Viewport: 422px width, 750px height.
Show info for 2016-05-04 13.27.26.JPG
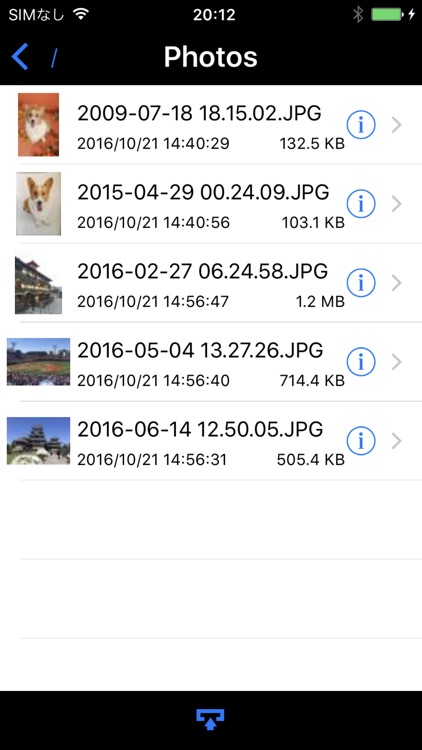(361, 362)
